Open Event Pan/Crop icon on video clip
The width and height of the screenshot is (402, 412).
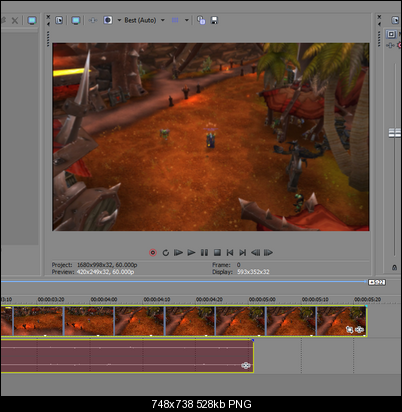(x=349, y=330)
